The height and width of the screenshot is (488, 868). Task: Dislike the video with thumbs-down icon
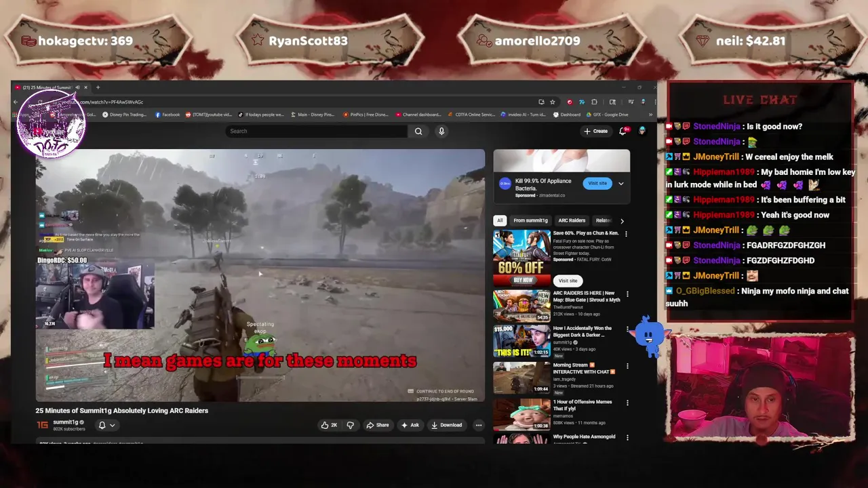click(x=351, y=425)
